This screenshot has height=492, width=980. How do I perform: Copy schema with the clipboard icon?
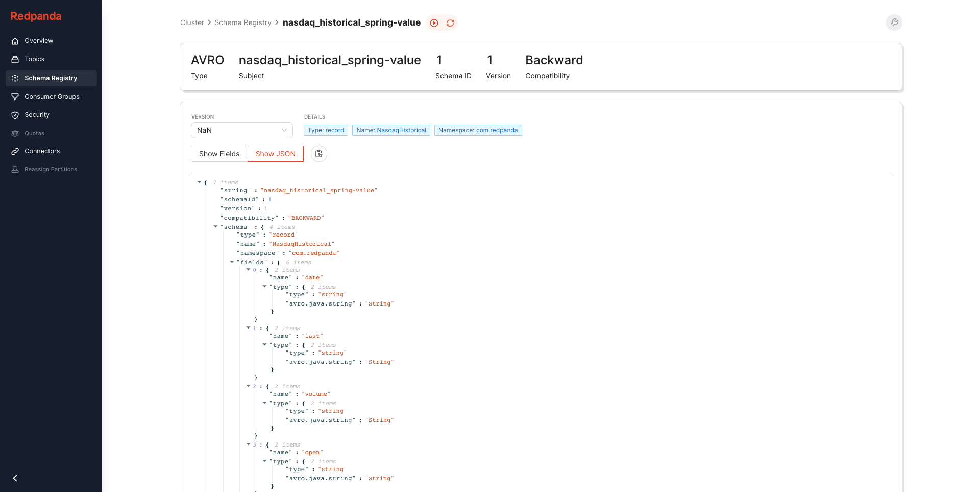pos(319,154)
